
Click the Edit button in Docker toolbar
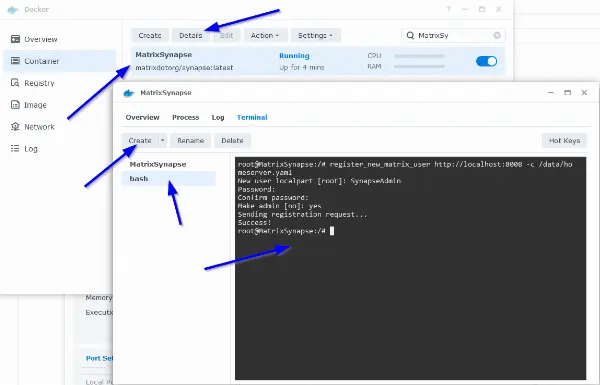click(227, 35)
